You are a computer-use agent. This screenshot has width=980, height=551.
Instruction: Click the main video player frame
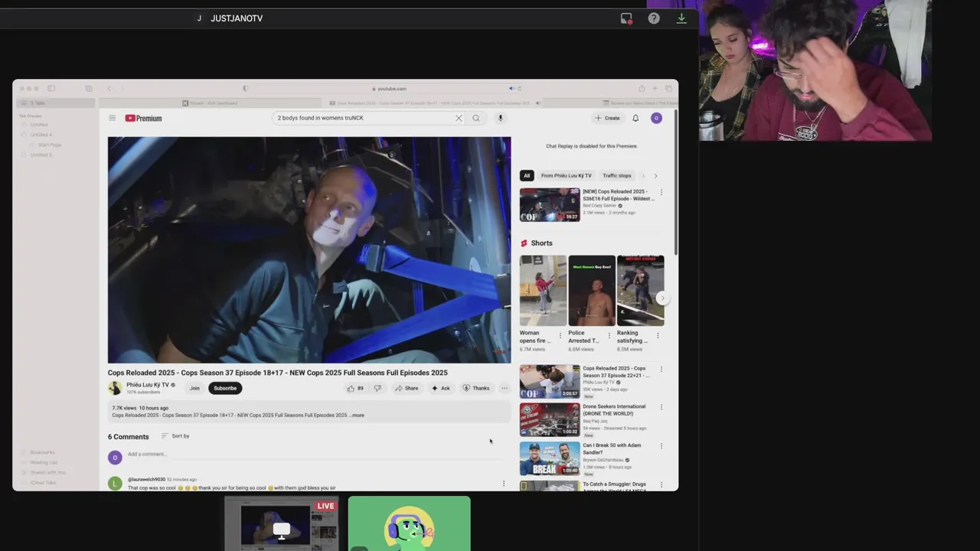[309, 250]
